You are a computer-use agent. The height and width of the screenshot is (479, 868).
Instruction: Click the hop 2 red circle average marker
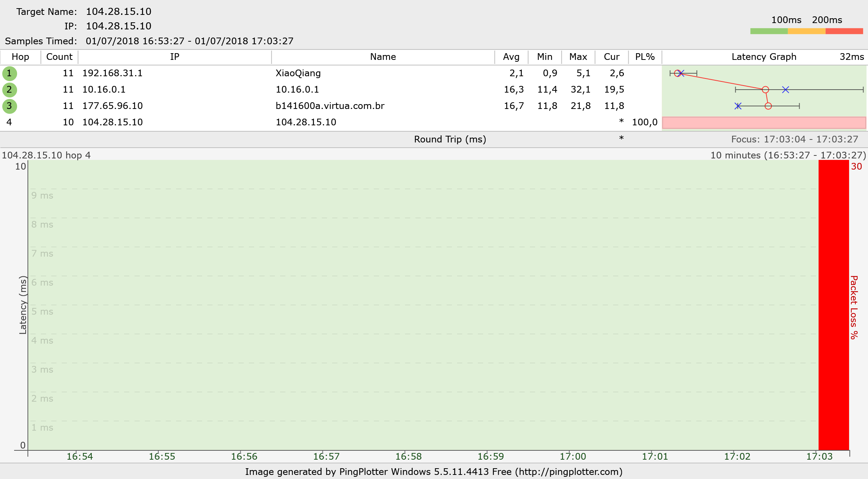pos(765,90)
